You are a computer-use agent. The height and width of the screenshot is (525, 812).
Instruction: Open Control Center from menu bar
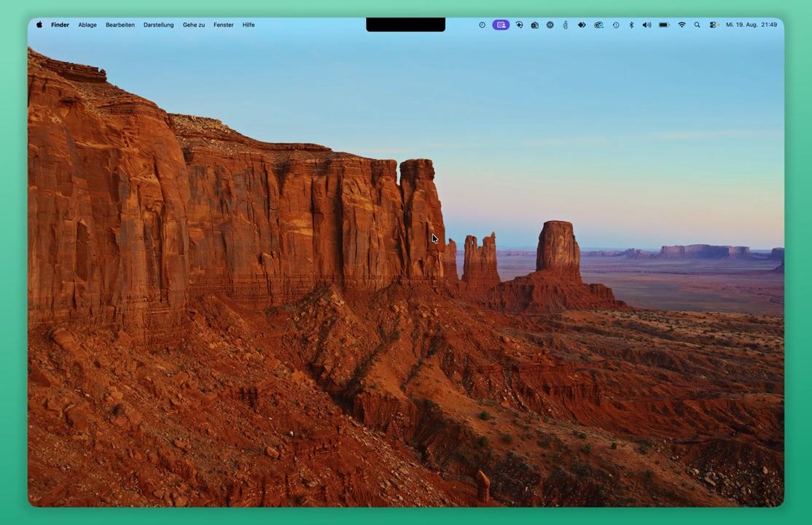tap(713, 24)
